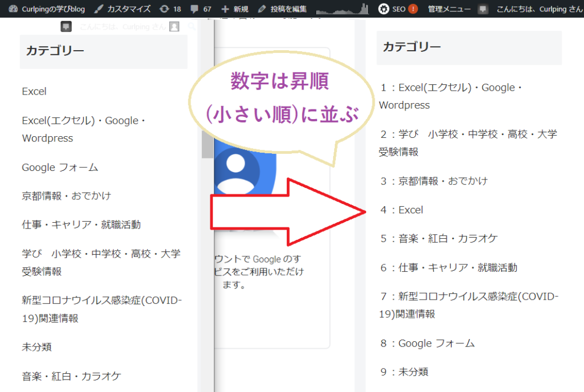
Task: Open the site stats sparkline graph
Action: 342,9
